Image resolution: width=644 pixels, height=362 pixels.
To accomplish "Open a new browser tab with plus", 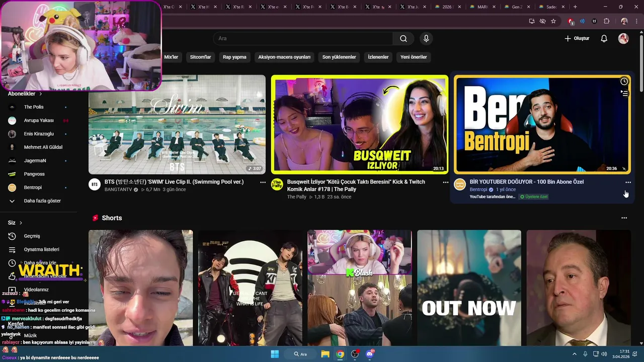I will [x=575, y=7].
